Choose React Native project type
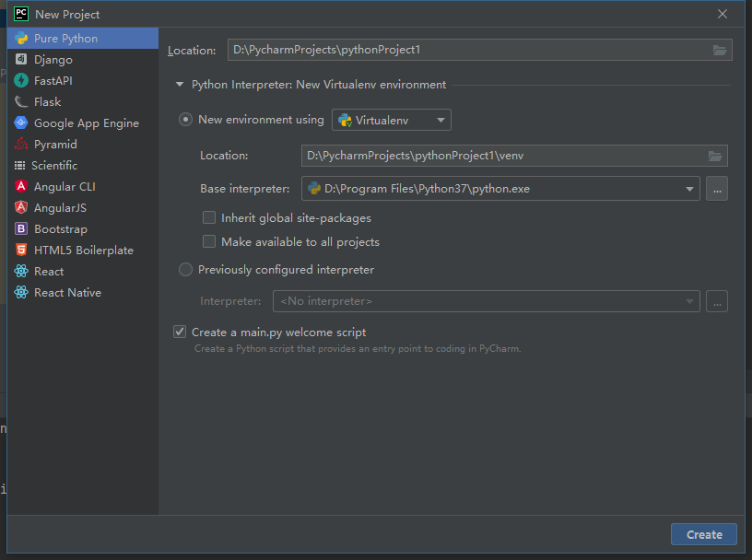Image resolution: width=752 pixels, height=560 pixels. 83,292
